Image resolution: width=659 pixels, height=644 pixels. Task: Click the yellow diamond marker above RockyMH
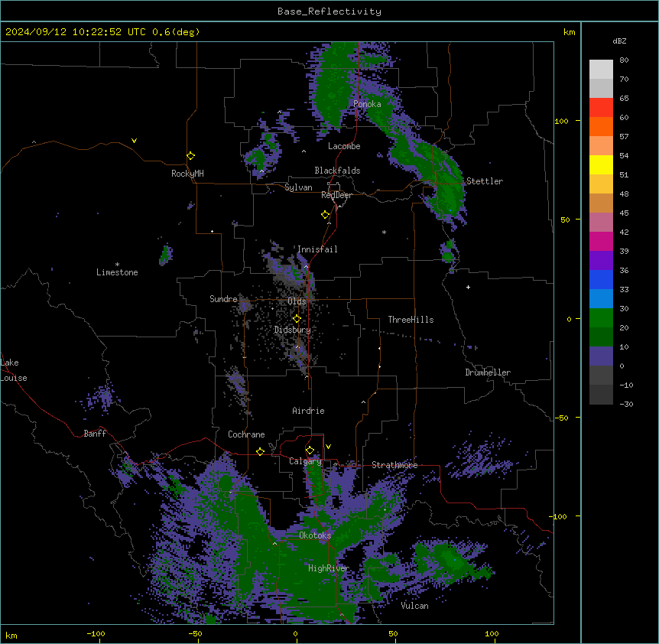tap(191, 156)
